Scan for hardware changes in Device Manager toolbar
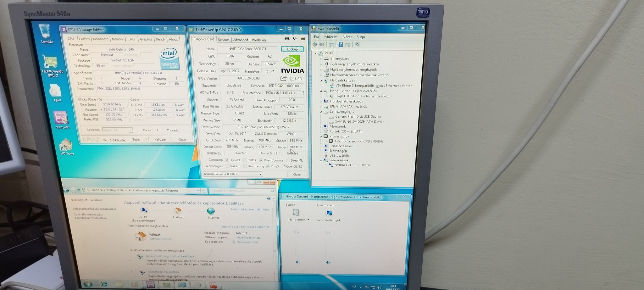644x290 pixels. [357, 45]
